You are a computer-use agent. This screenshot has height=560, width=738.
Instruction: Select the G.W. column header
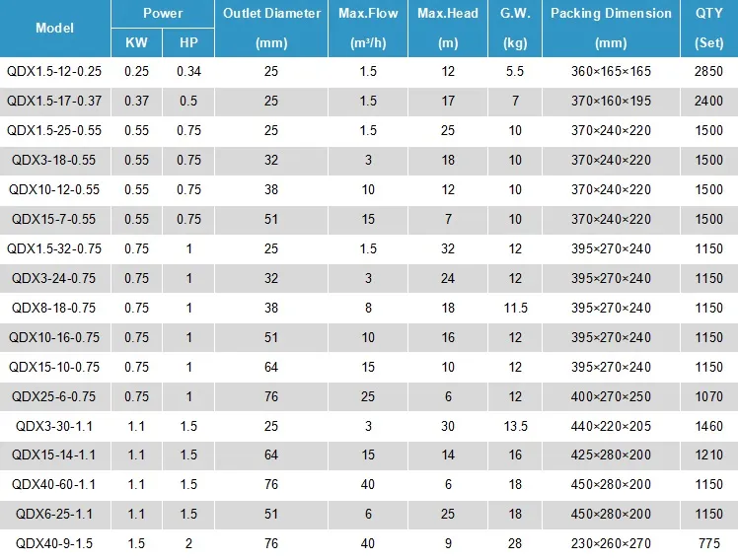[514, 28]
